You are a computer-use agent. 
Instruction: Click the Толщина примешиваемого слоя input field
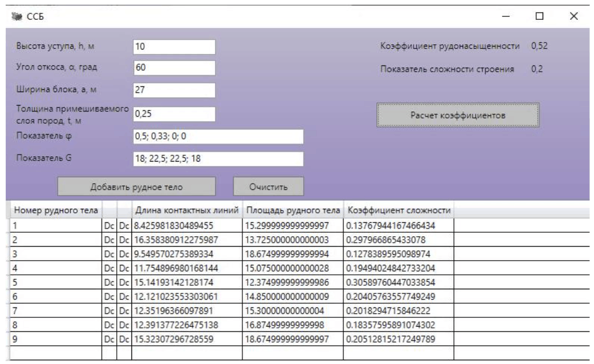click(x=174, y=115)
